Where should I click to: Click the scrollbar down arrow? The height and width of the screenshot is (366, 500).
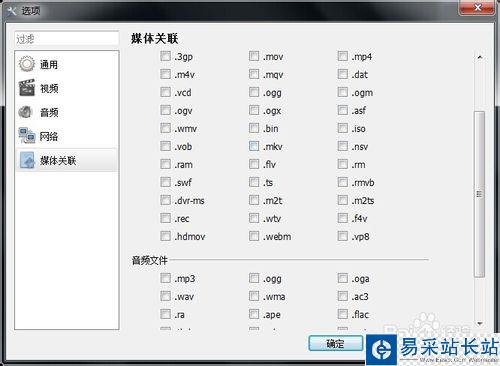point(480,323)
